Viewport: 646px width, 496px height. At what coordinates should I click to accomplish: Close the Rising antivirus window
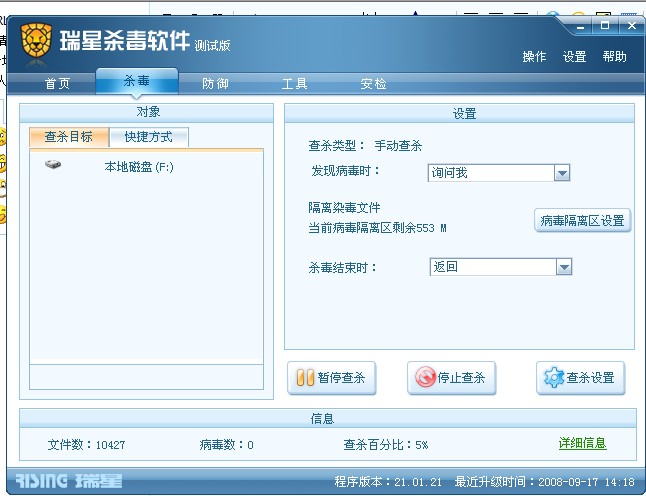pos(632,26)
